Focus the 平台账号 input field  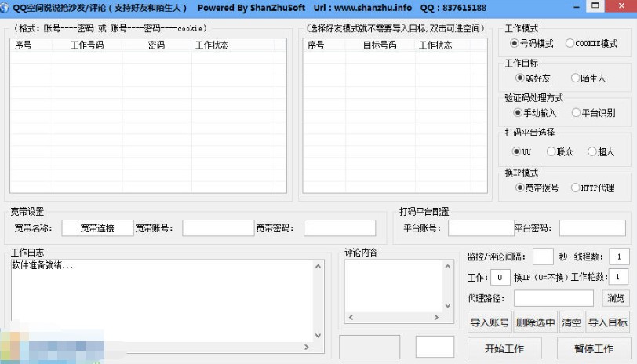pyautogui.click(x=481, y=228)
